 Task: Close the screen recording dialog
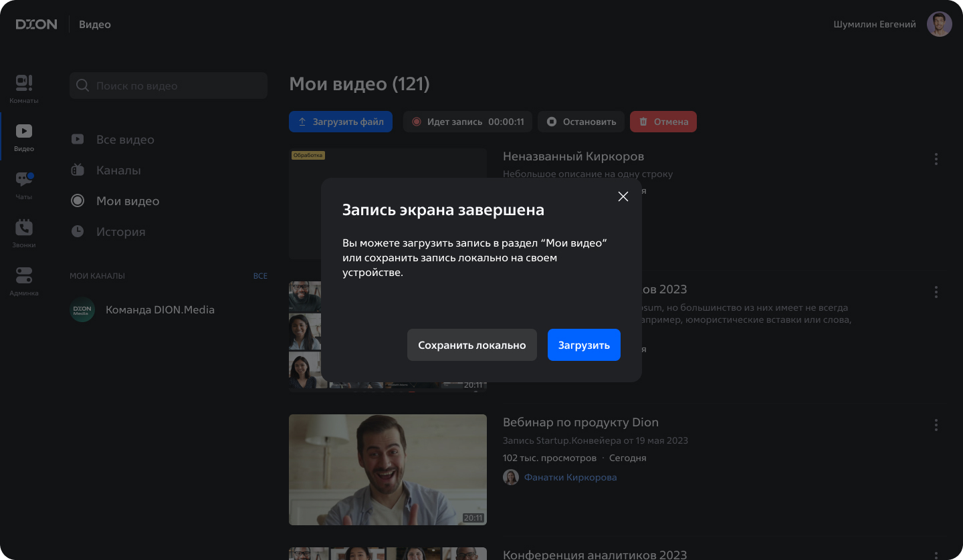623,196
